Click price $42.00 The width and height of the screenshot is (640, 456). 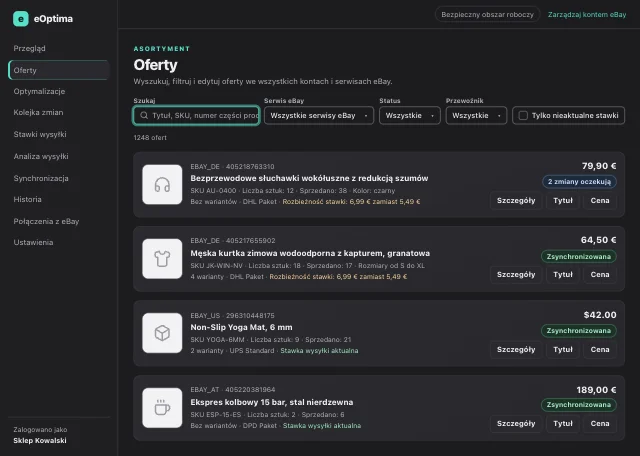tap(600, 315)
